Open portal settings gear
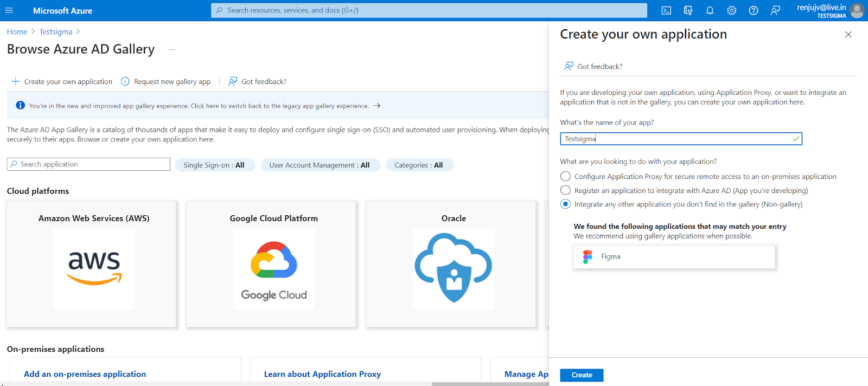Viewport: 868px width, 386px height. (x=731, y=10)
